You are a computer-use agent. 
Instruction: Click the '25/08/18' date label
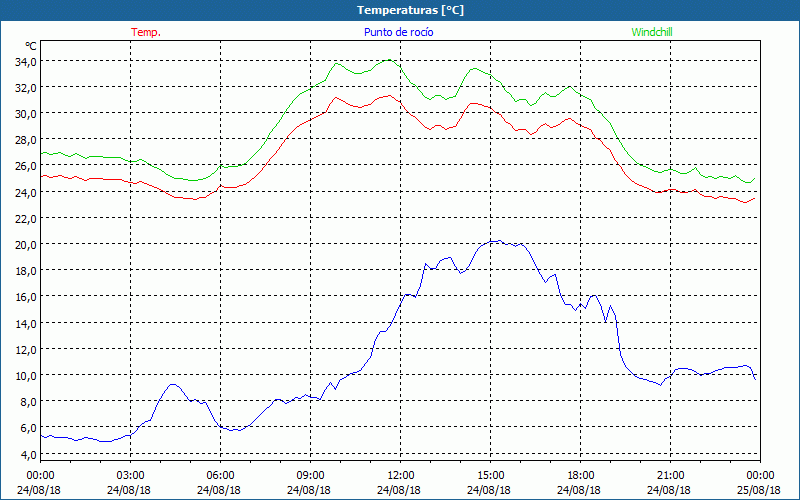pos(759,490)
